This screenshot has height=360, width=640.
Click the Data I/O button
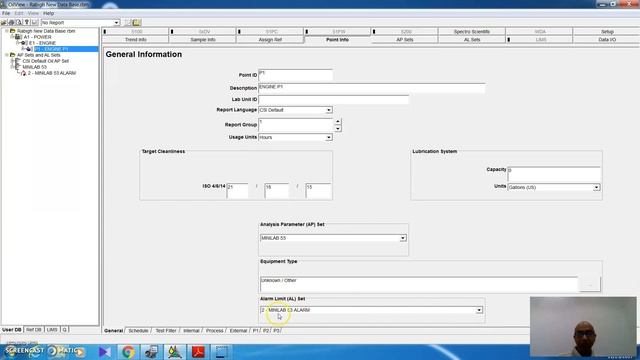tap(607, 40)
